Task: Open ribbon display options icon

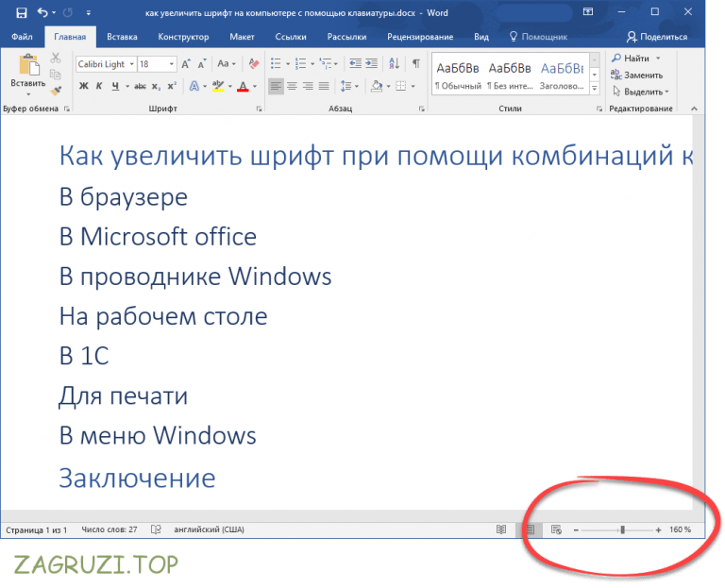Action: 588,12
